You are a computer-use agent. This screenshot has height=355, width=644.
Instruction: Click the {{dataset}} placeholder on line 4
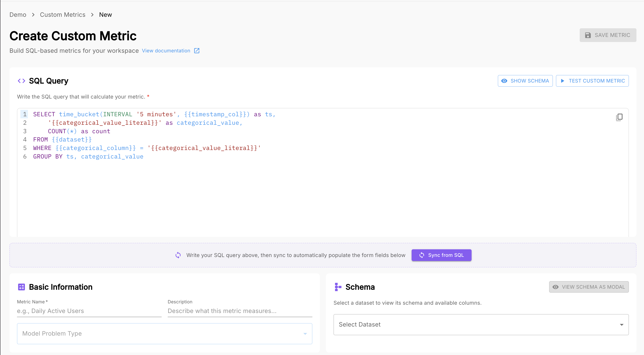72,140
